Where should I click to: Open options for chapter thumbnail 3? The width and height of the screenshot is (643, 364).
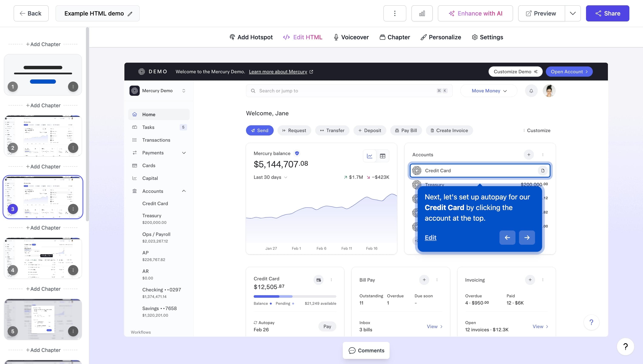73,209
